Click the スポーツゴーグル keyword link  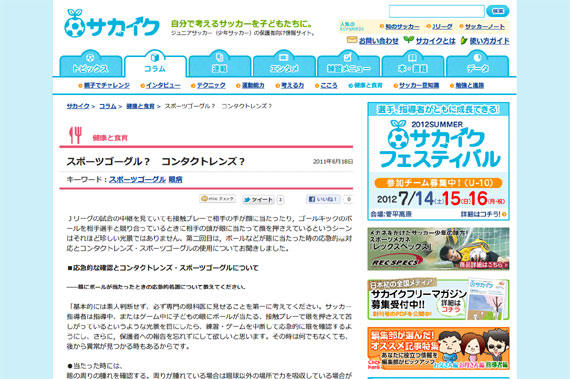click(x=137, y=180)
